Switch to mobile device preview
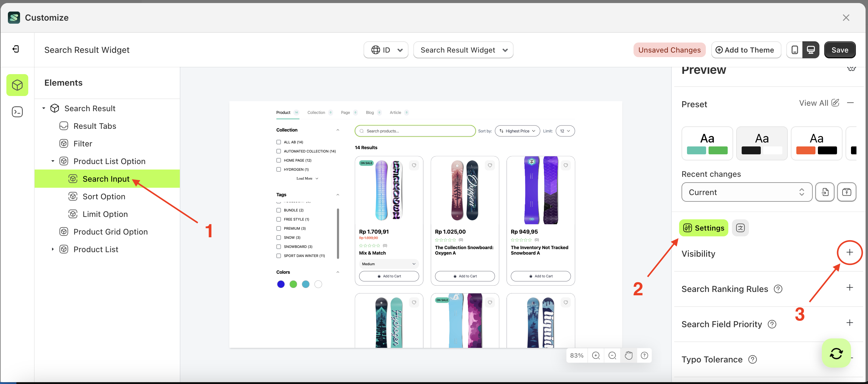This screenshot has height=384, width=868. click(794, 50)
